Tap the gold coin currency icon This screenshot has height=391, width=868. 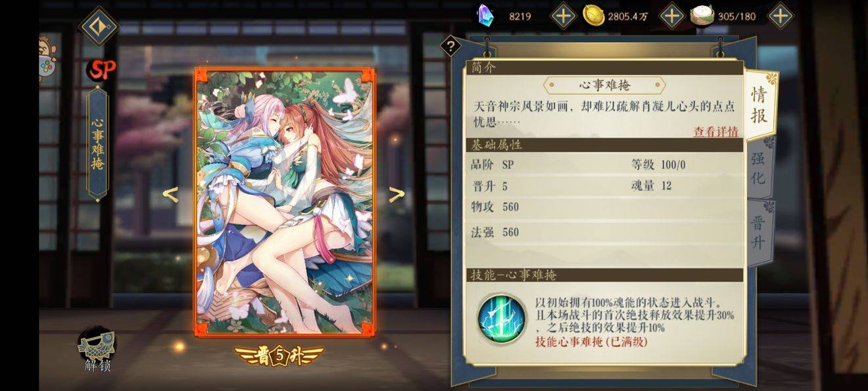[x=593, y=16]
